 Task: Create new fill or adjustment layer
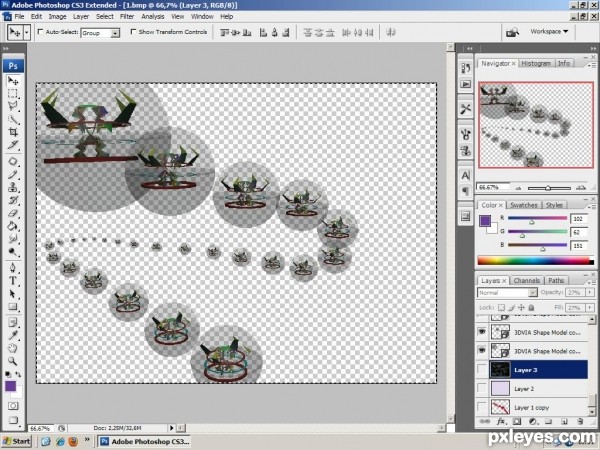tap(533, 421)
